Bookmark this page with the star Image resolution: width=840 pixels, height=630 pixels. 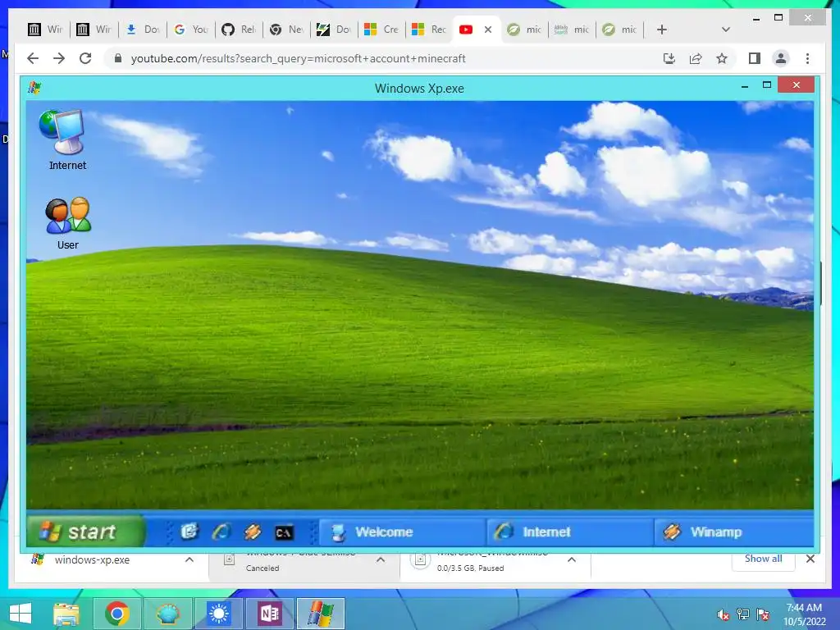point(722,58)
